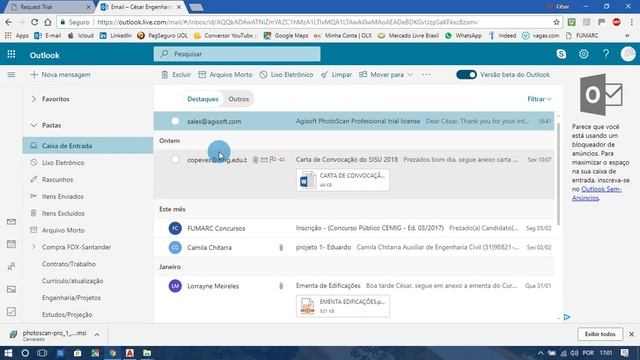The image size is (640, 360).
Task: Open the FUMARC Concursos sender avatar
Action: coord(175,228)
